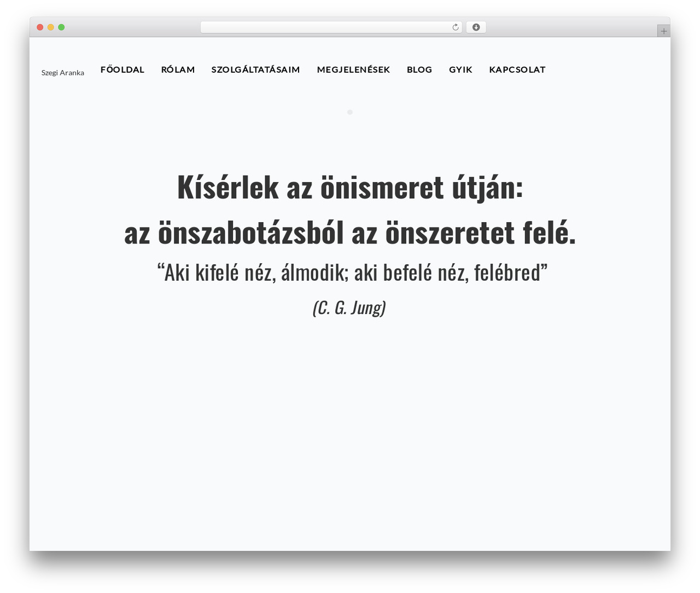Reload the page with the refresh icon
The image size is (700, 593).
click(455, 27)
